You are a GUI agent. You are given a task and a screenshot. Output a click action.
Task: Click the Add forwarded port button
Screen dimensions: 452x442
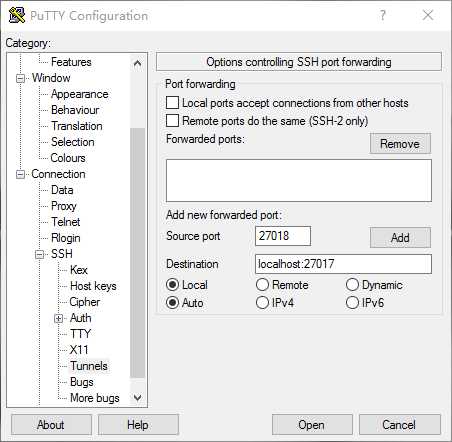[x=400, y=237]
